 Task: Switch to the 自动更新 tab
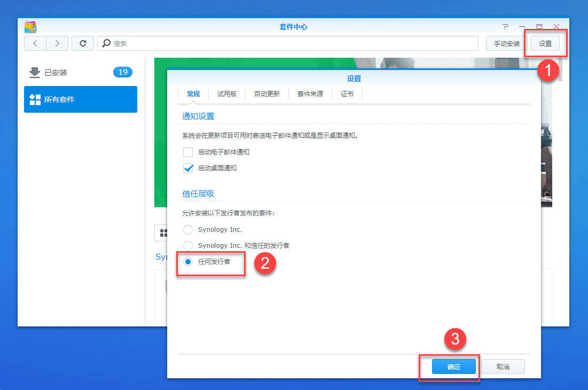pyautogui.click(x=266, y=93)
